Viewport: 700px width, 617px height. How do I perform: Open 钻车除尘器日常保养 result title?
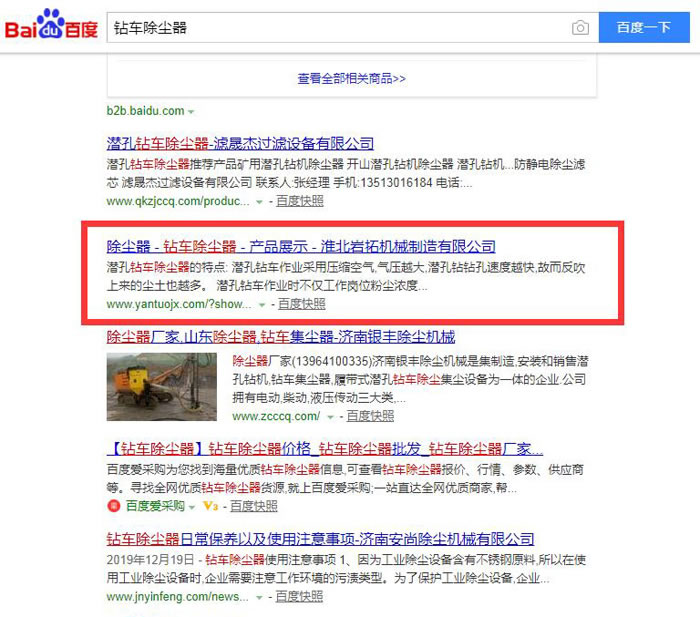point(320,539)
